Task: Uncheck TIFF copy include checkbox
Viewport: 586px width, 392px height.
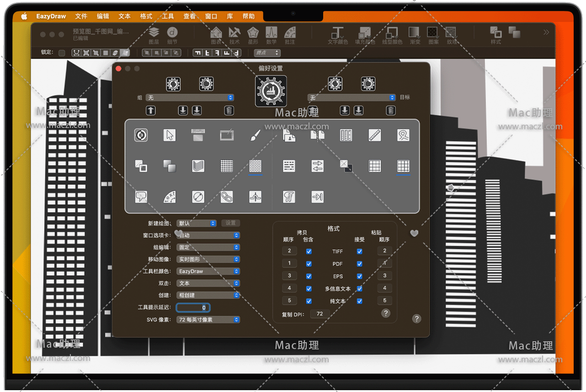Action: coord(309,251)
